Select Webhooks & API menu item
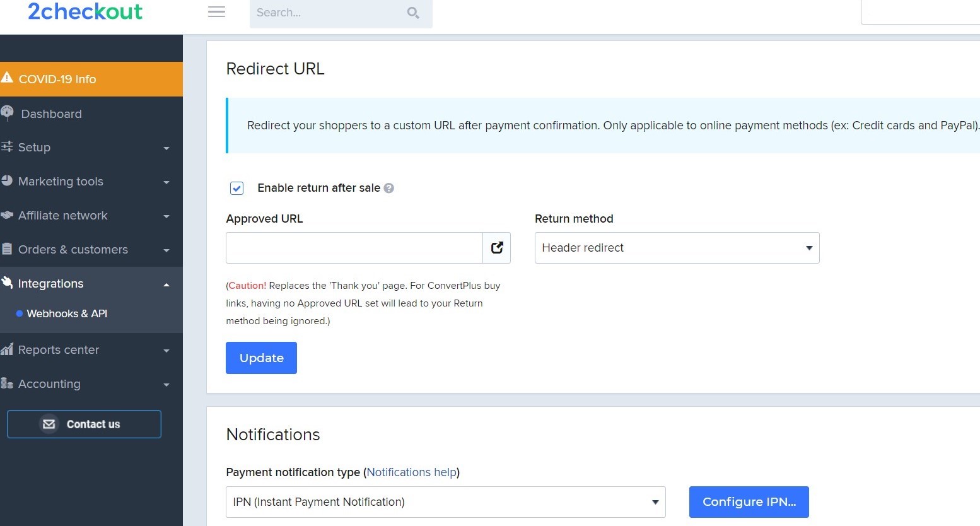This screenshot has width=980, height=526. pos(67,313)
